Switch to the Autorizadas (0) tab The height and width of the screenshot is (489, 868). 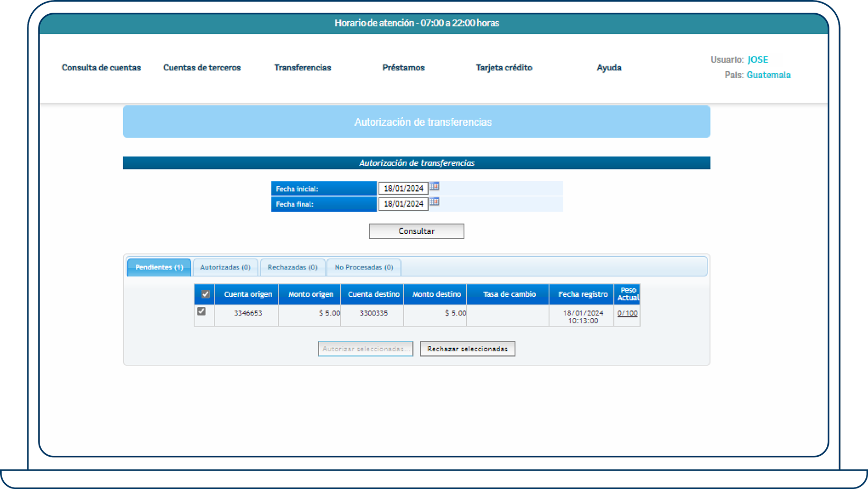tap(225, 267)
